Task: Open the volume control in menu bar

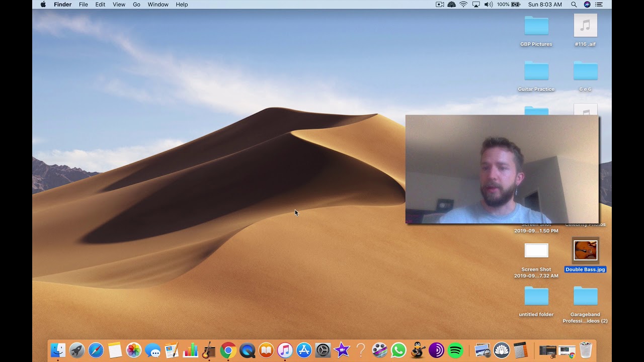Action: 488,5
